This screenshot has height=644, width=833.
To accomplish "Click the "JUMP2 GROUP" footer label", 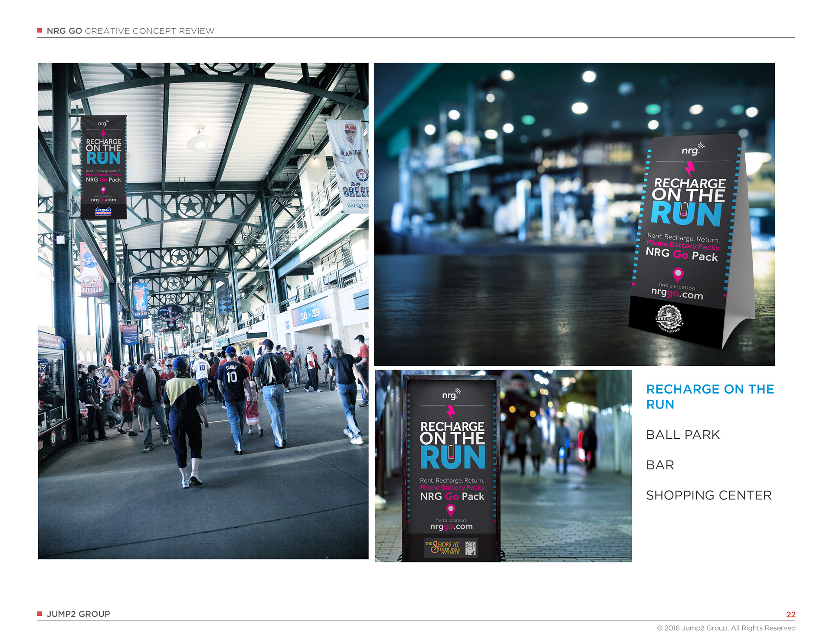I will (78, 614).
